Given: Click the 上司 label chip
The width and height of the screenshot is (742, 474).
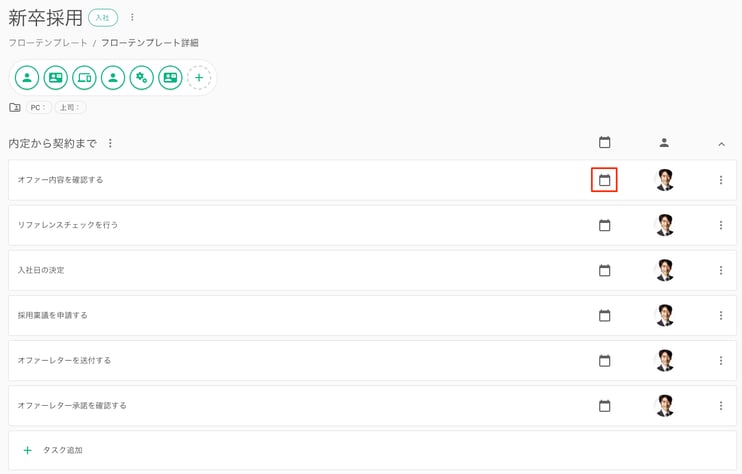Looking at the screenshot, I should (x=70, y=107).
